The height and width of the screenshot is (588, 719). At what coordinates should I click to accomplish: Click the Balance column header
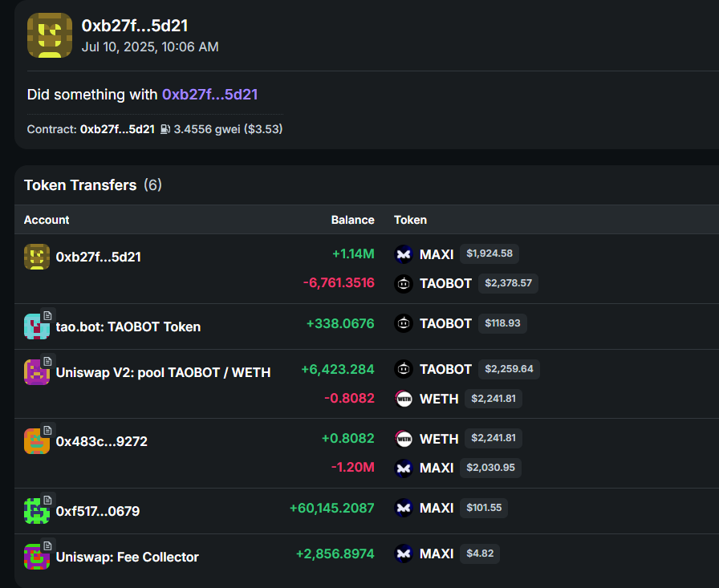click(x=352, y=220)
